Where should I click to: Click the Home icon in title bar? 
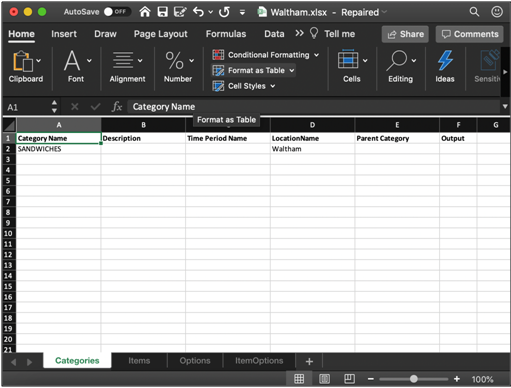[145, 12]
